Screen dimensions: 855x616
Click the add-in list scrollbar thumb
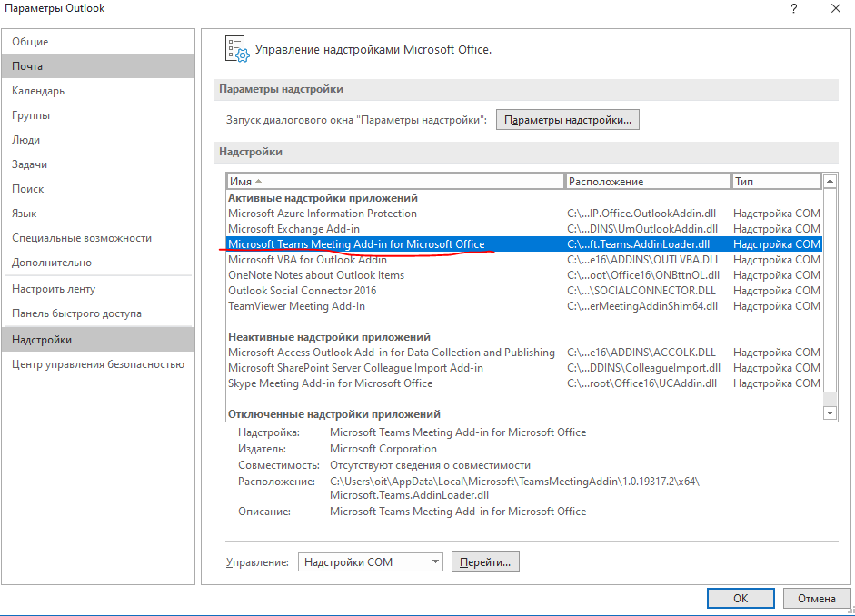tap(830, 290)
